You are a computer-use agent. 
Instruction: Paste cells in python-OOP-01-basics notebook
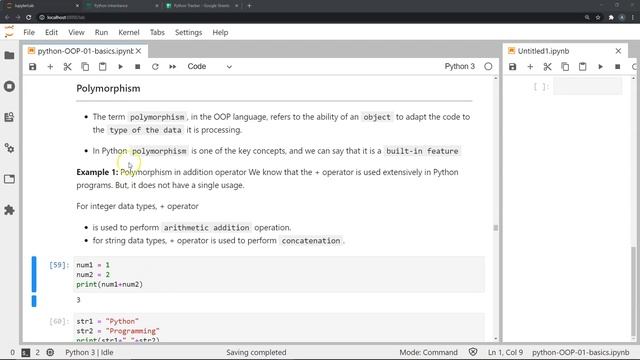pyautogui.click(x=102, y=67)
